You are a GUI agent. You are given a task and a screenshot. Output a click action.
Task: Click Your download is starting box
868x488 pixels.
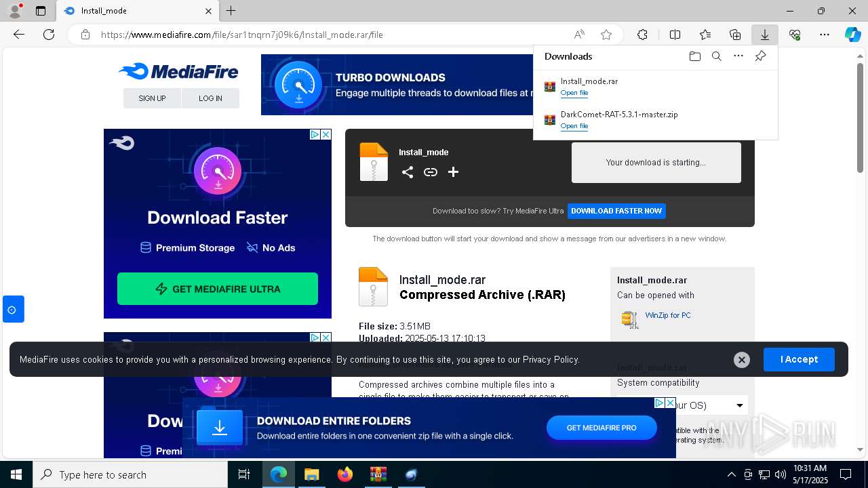(x=656, y=163)
